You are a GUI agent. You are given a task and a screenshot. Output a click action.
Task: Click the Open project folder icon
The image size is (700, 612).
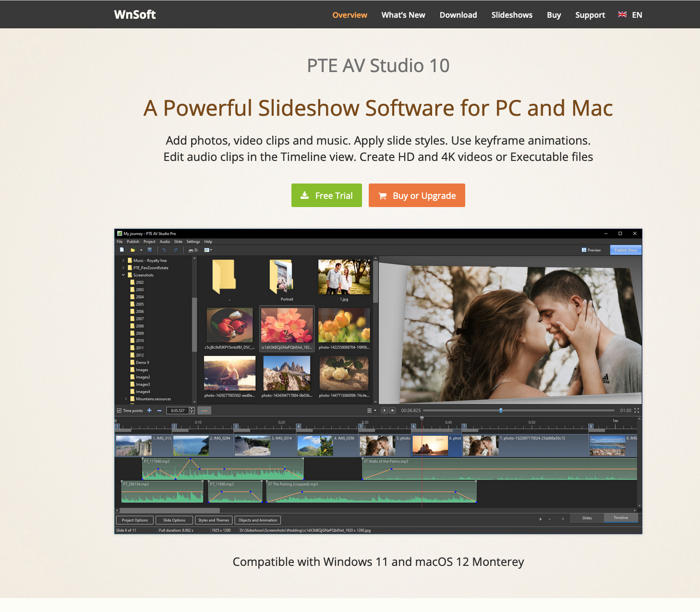click(x=133, y=250)
